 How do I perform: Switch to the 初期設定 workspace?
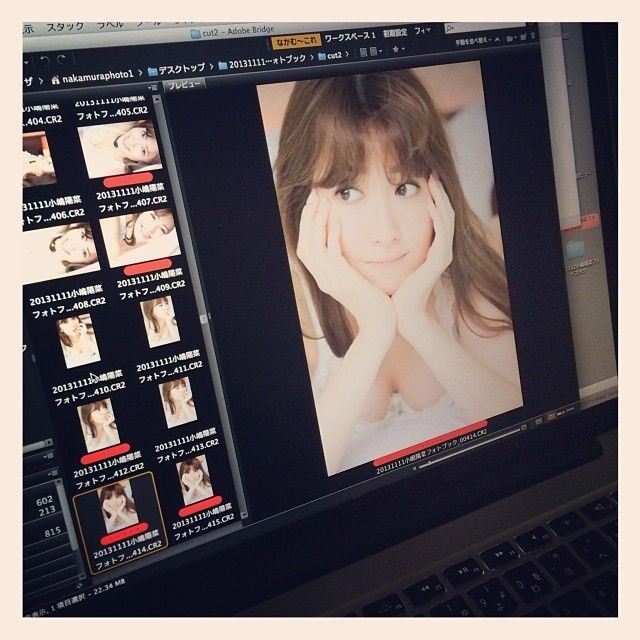[394, 33]
